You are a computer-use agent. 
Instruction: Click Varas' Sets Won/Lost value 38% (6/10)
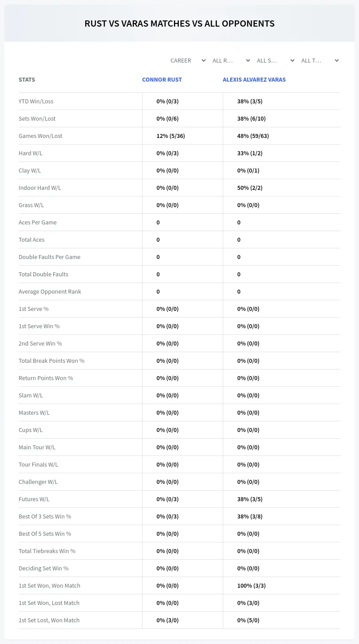(x=252, y=118)
